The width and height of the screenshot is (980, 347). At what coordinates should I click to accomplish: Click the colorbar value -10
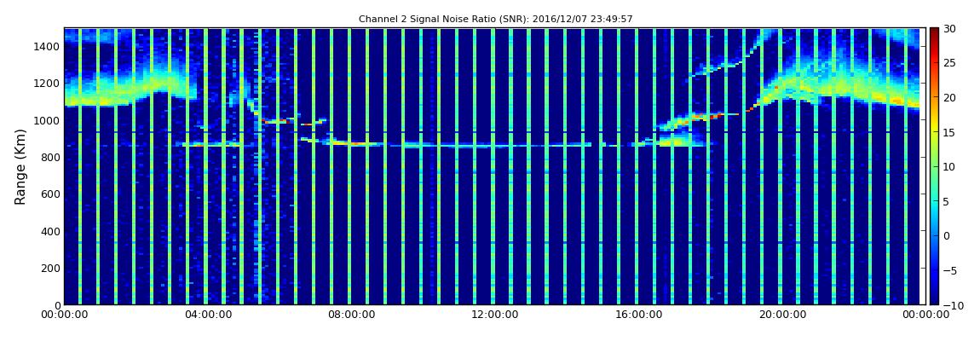(951, 305)
